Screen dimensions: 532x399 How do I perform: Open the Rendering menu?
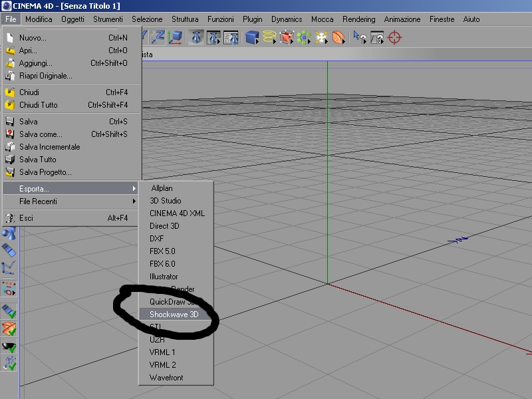pyautogui.click(x=359, y=19)
